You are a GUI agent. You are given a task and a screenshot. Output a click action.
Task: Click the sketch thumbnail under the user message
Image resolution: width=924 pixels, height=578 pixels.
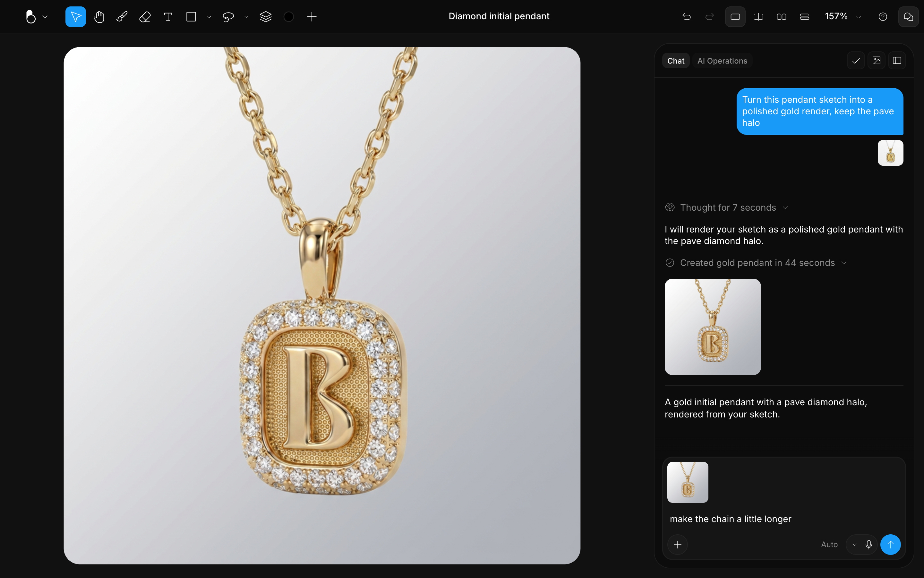click(890, 153)
